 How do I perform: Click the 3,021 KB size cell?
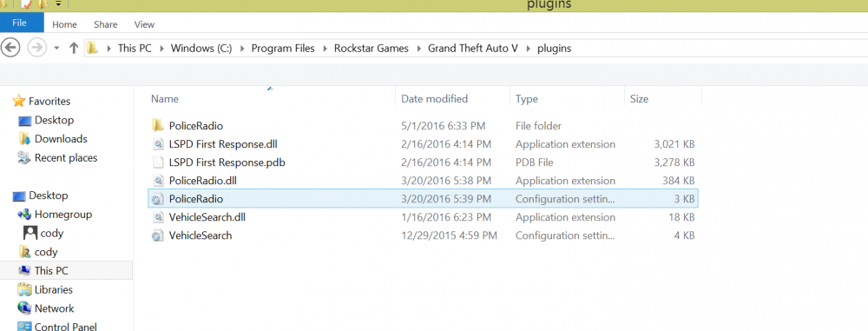[674, 144]
